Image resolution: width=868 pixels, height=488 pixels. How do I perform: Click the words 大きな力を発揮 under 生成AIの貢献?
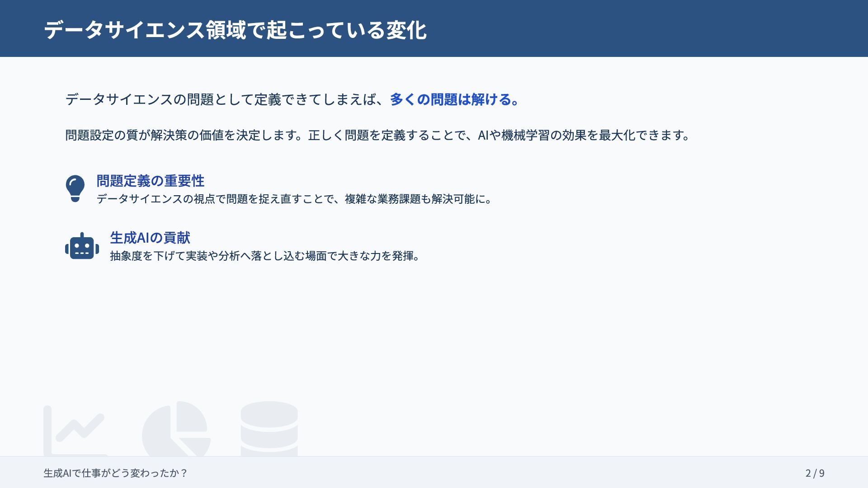tap(375, 256)
